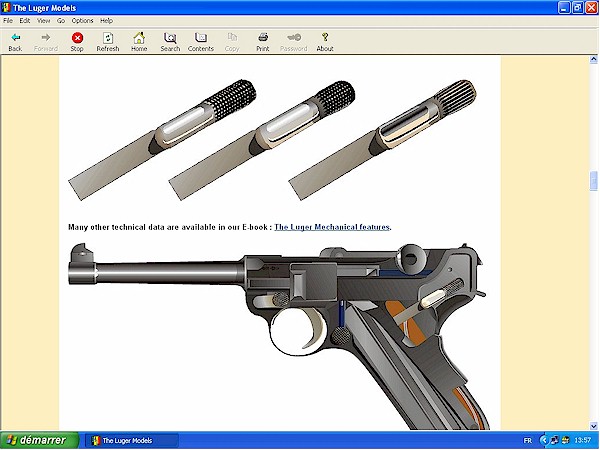The height and width of the screenshot is (450, 600).
Task: Reload the page with Refresh
Action: pyautogui.click(x=108, y=42)
